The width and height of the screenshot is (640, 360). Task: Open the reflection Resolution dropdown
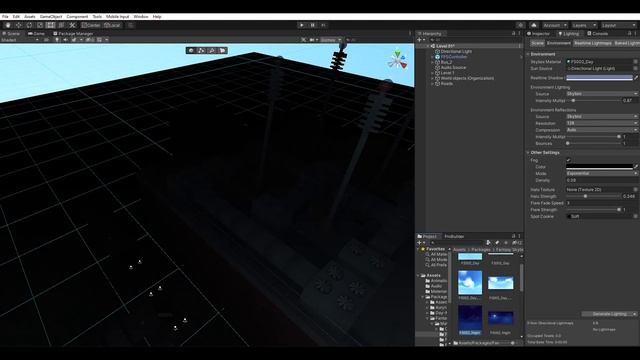click(602, 123)
